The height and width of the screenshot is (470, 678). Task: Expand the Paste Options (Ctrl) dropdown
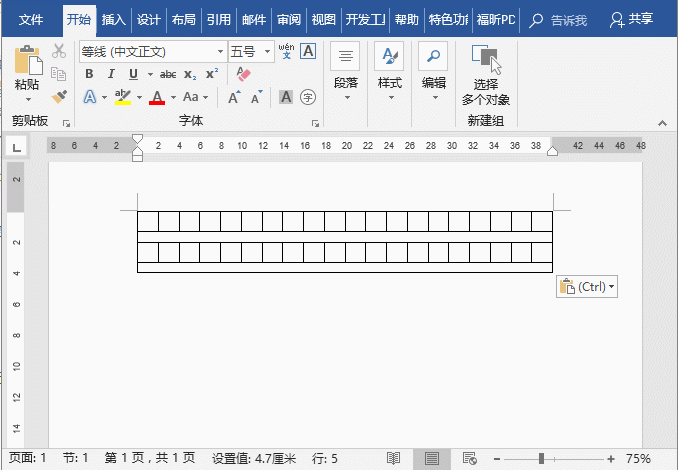point(587,287)
